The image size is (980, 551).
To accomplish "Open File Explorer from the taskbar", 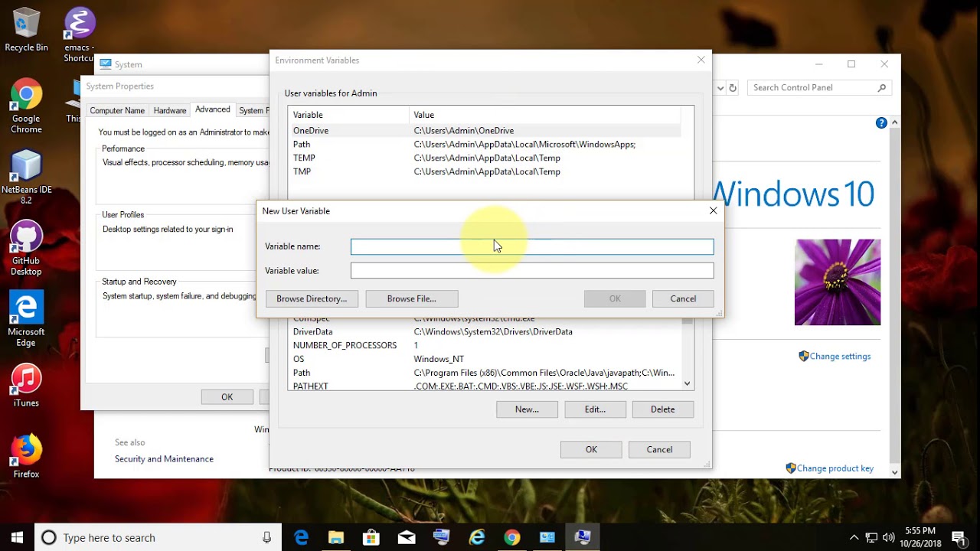I will (335, 537).
